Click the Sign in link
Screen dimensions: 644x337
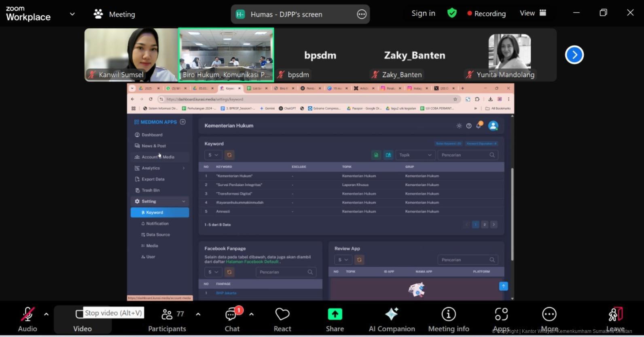click(x=423, y=13)
